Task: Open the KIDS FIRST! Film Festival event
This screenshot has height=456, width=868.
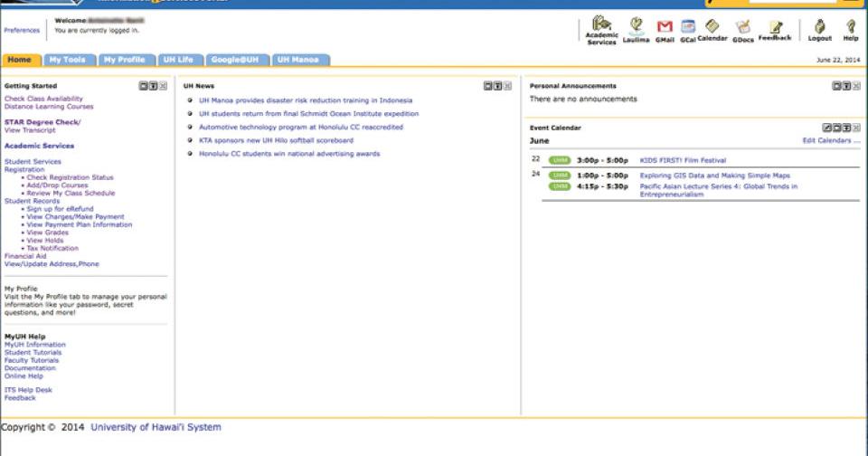Action: pos(683,160)
